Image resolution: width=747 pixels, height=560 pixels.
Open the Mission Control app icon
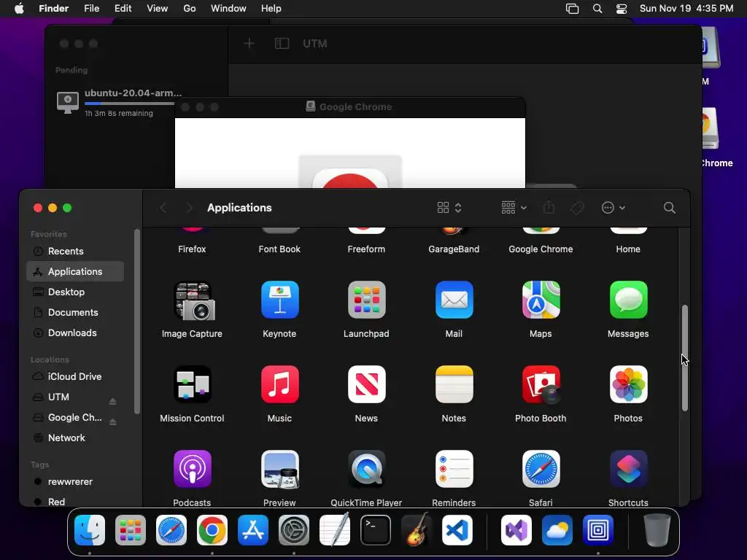192,384
